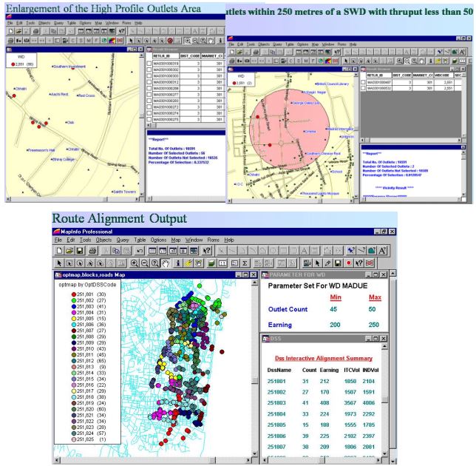Screen dimensions: 476x466
Task: Open Tools menu in MapInfo Professional window
Action: (85, 240)
